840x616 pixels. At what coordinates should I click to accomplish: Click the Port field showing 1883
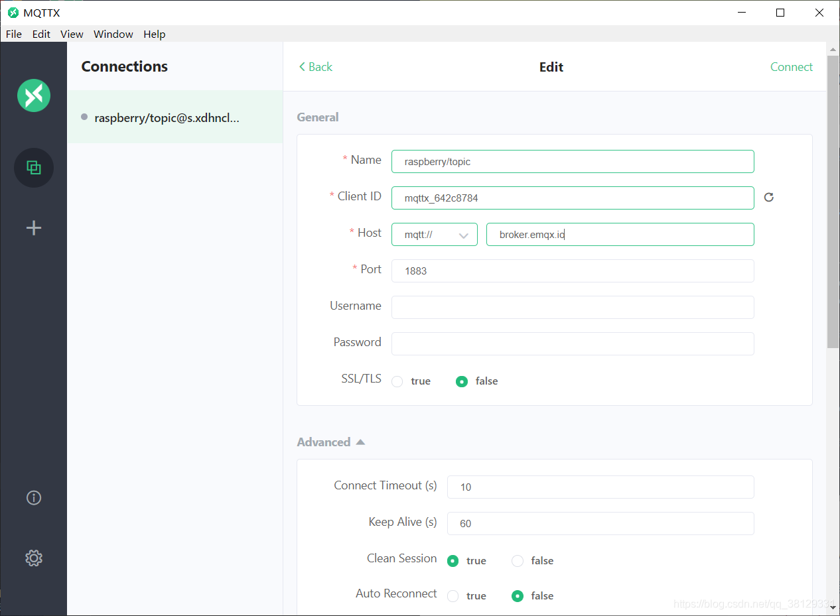pyautogui.click(x=573, y=271)
